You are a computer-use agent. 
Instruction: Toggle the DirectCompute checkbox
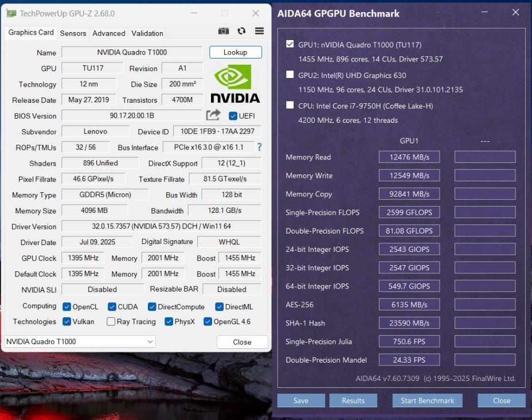(152, 306)
